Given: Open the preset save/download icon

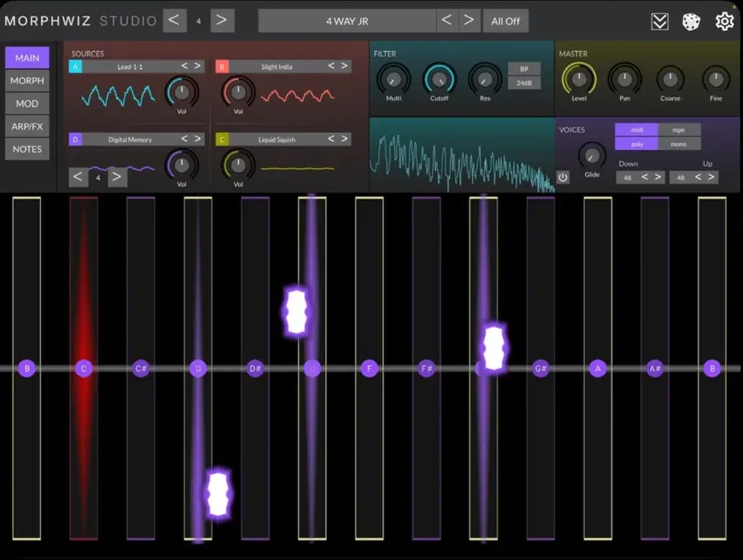Looking at the screenshot, I should 660,21.
